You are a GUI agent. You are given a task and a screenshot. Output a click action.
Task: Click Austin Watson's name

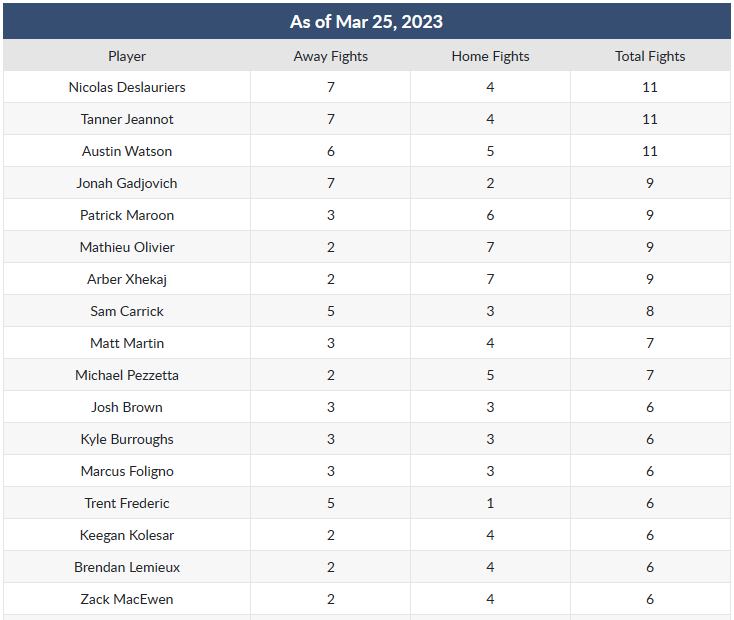click(x=127, y=151)
